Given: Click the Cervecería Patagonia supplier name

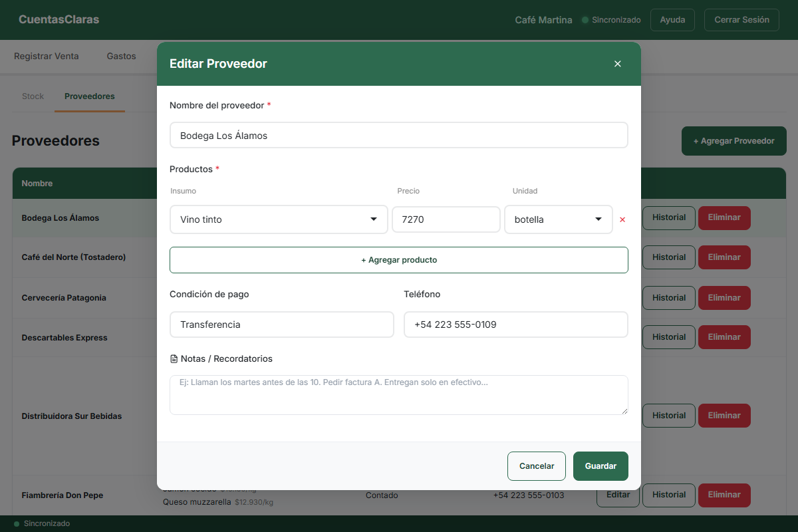Looking at the screenshot, I should pyautogui.click(x=64, y=298).
